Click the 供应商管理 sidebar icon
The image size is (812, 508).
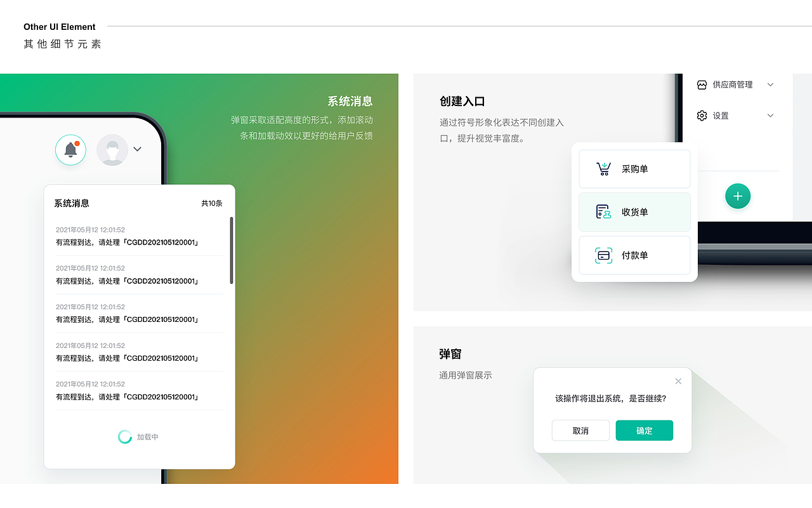coord(702,84)
